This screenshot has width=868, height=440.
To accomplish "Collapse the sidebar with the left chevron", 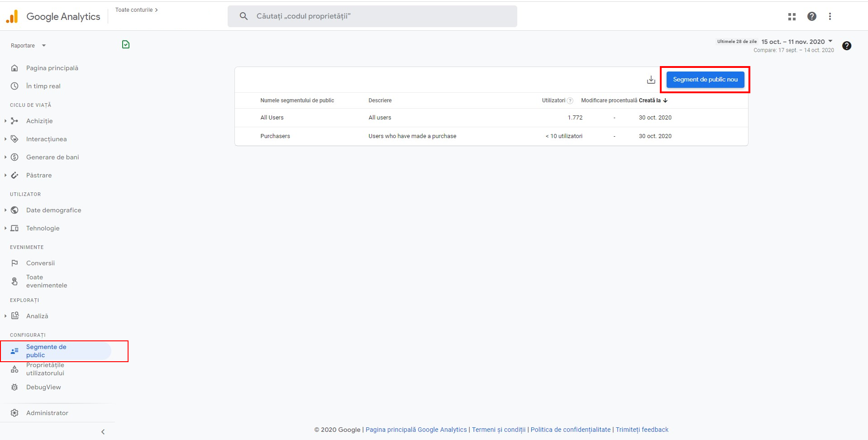I will 103,432.
